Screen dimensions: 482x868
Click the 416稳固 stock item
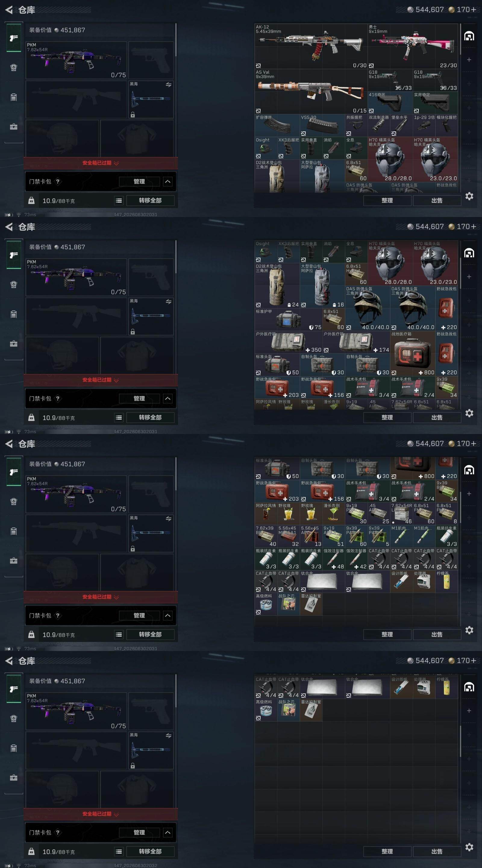click(x=390, y=103)
